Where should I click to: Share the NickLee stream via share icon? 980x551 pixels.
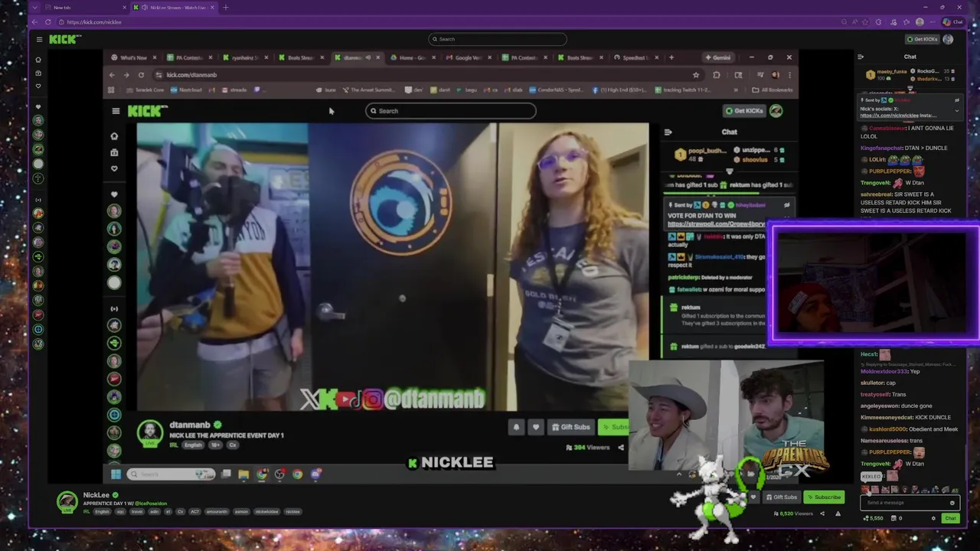[822, 514]
